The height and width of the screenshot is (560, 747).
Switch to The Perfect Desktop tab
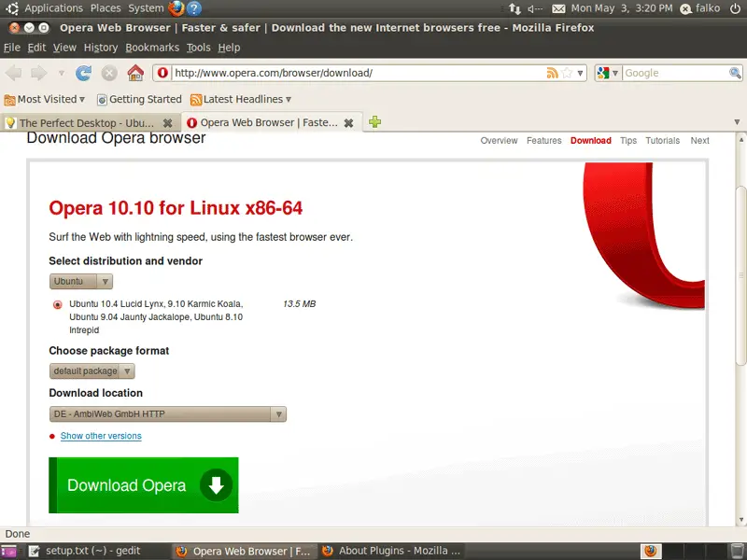(86, 122)
